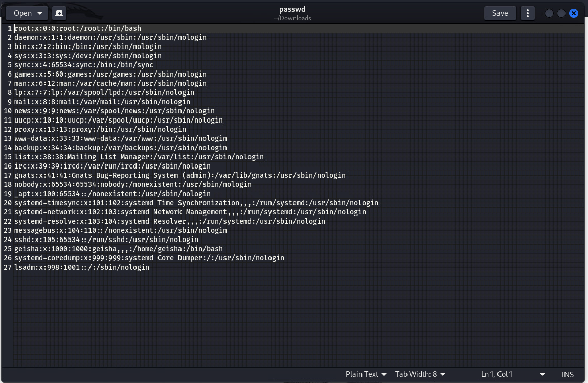The width and height of the screenshot is (588, 383).
Task: Place cursor in bin:x:2:2 line
Action: pyautogui.click(x=88, y=46)
